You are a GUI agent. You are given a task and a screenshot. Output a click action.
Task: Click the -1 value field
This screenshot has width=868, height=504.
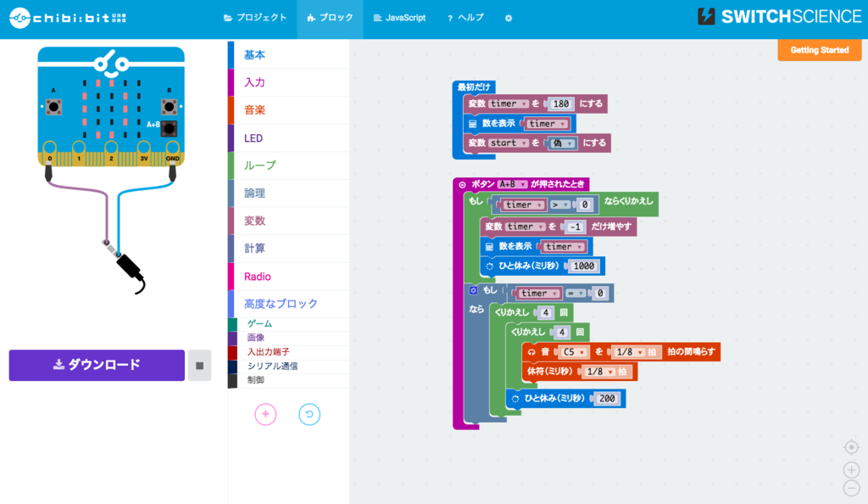(576, 227)
